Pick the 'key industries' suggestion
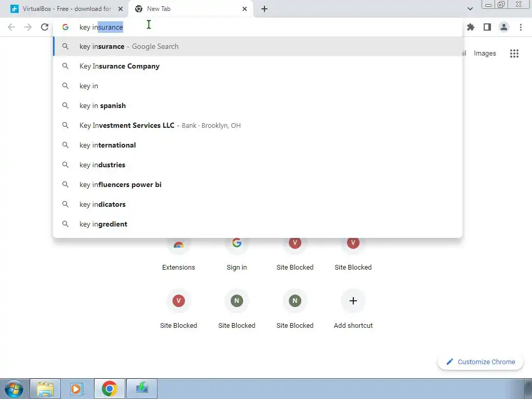Viewport: 532px width, 399px height. 258,165
